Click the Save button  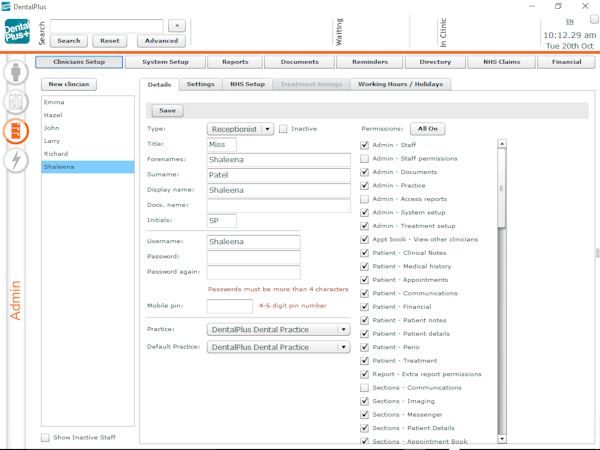[x=167, y=111]
